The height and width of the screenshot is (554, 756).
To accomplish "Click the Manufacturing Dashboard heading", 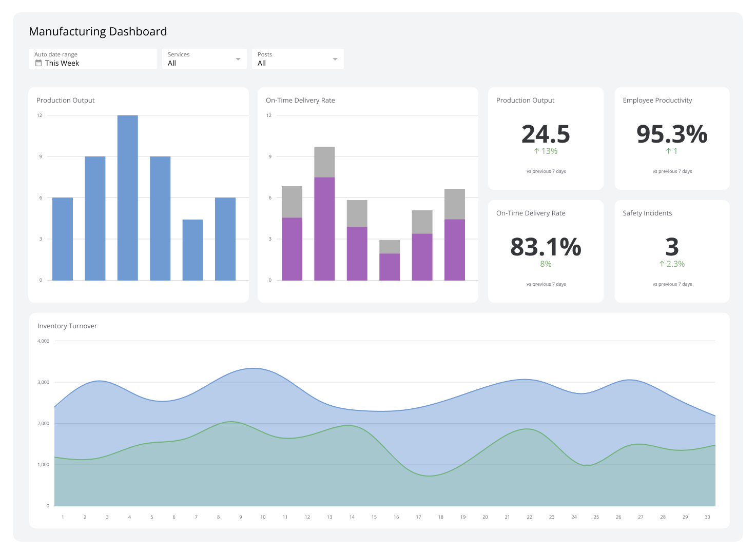I will click(98, 31).
